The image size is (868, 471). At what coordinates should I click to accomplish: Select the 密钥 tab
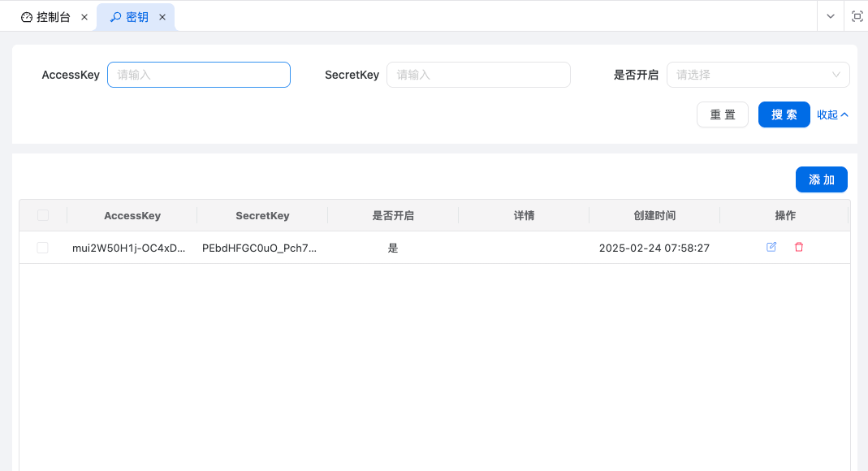(137, 17)
